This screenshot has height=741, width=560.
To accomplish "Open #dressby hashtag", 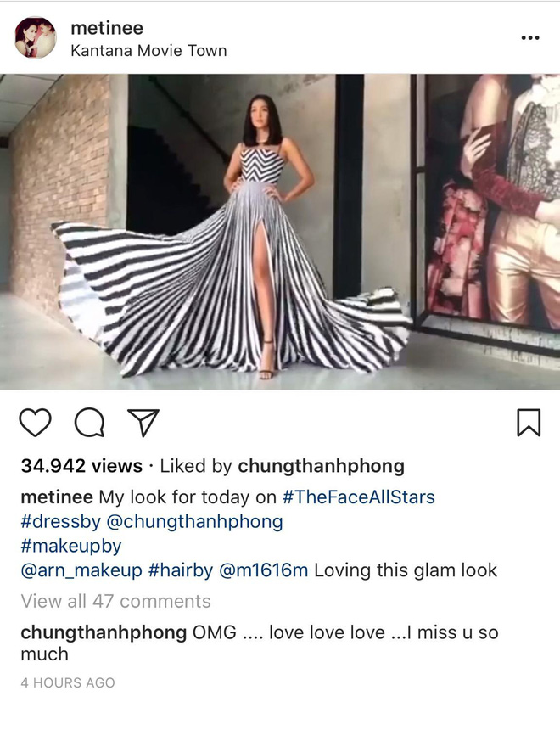I will [x=60, y=522].
